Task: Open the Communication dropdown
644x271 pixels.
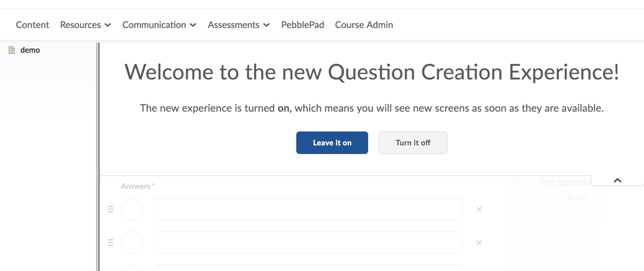Action: click(159, 25)
